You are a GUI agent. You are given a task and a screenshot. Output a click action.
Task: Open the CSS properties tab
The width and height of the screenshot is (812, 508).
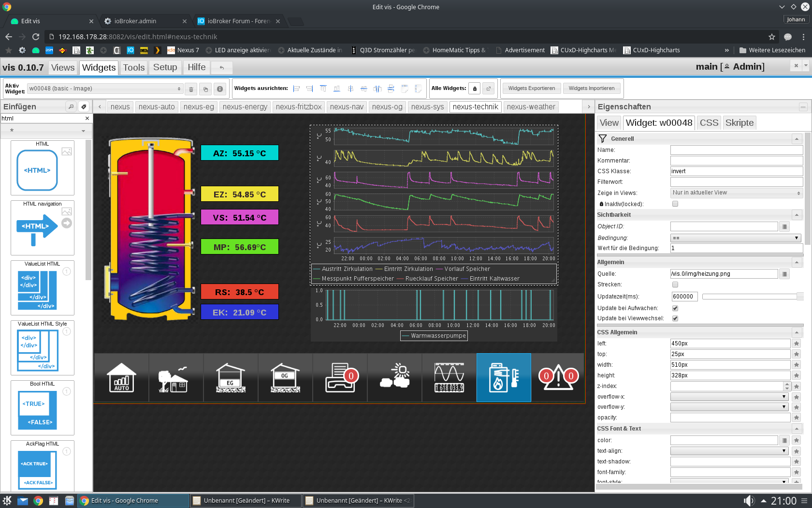pyautogui.click(x=709, y=123)
